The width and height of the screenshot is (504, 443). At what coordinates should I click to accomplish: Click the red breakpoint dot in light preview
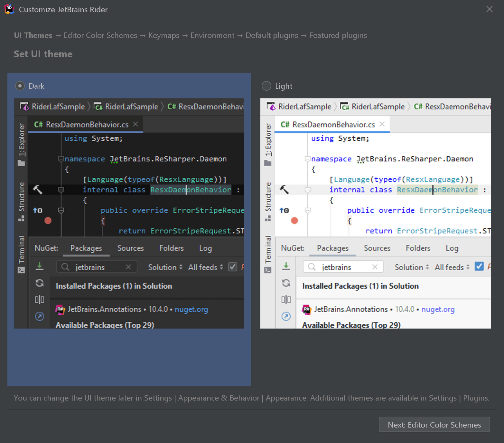294,221
